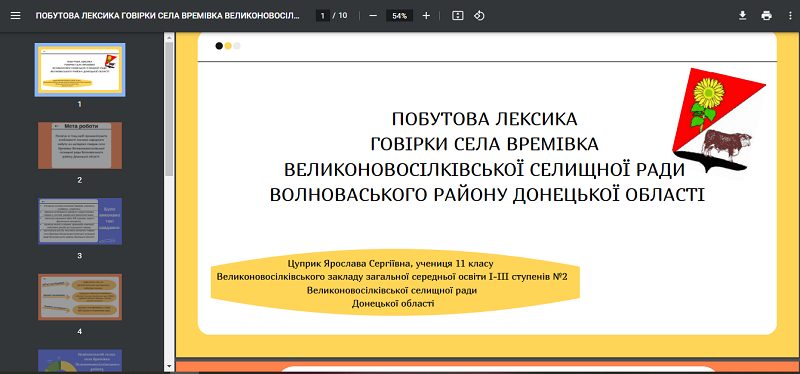Print the document
Screen dimensions: 800x374
(x=766, y=16)
